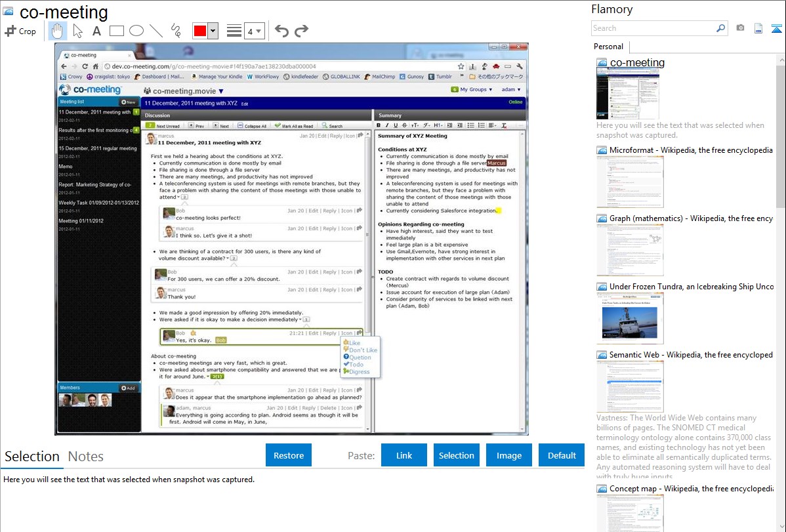The height and width of the screenshot is (532, 786).
Task: Click the scroll-up arrow of snapshot list
Action: [781, 60]
